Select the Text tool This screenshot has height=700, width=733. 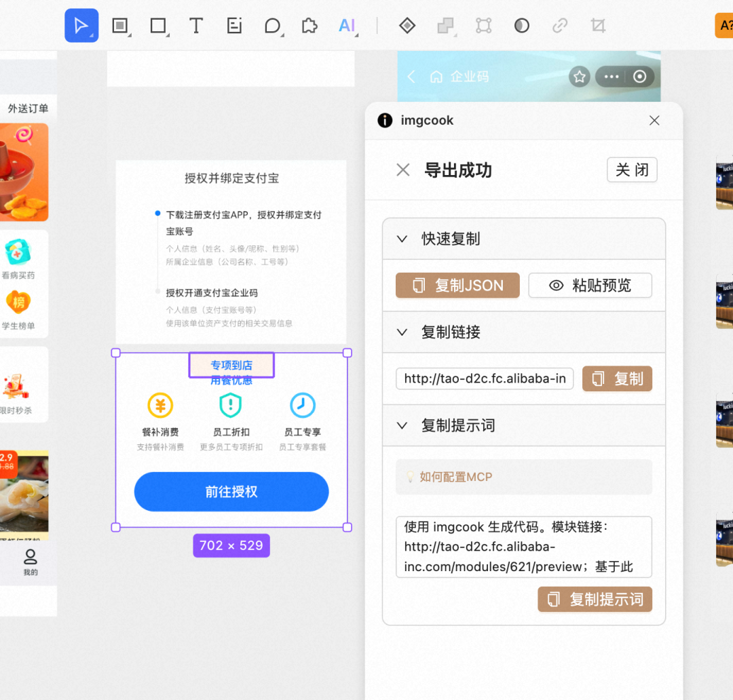195,26
